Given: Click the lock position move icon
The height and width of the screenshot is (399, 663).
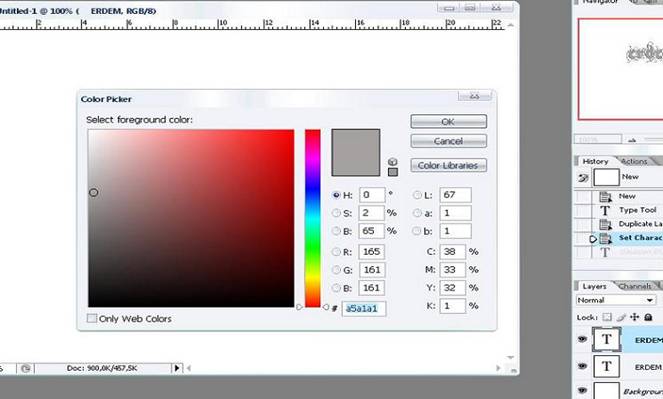Looking at the screenshot, I should click(x=635, y=317).
